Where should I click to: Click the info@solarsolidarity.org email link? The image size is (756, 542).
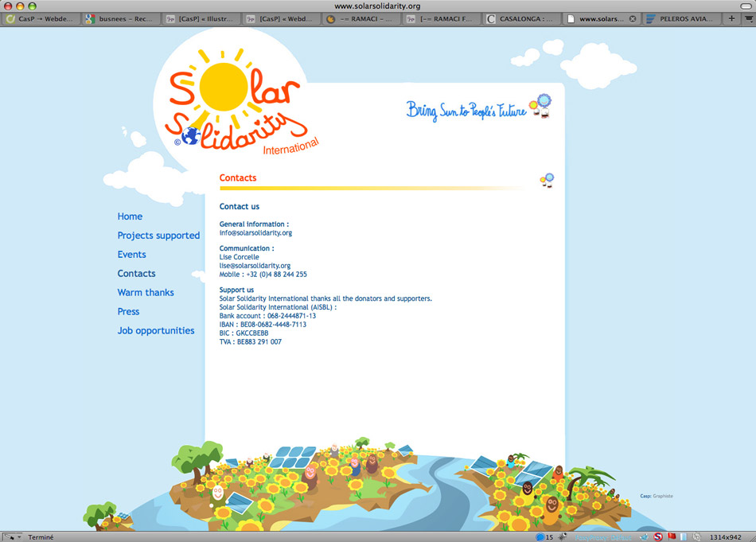tap(255, 233)
